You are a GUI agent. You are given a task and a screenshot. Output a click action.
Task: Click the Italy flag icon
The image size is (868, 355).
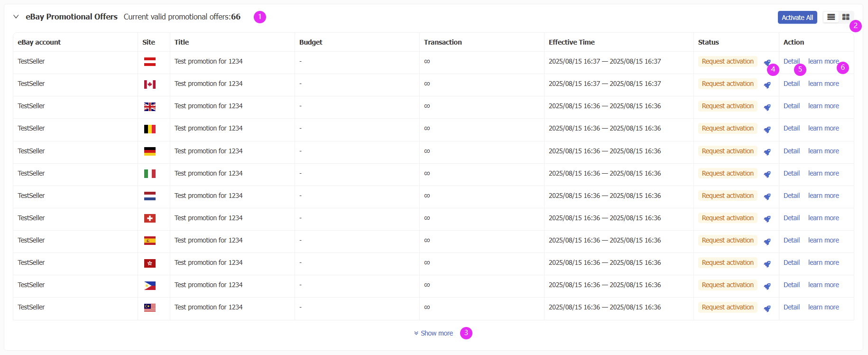[x=150, y=174]
